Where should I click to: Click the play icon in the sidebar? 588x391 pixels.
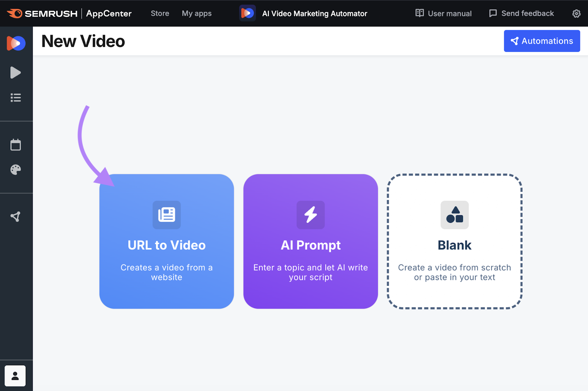(x=15, y=73)
